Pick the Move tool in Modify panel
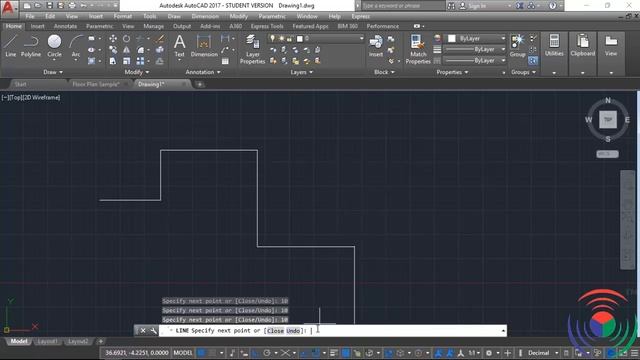 click(113, 39)
